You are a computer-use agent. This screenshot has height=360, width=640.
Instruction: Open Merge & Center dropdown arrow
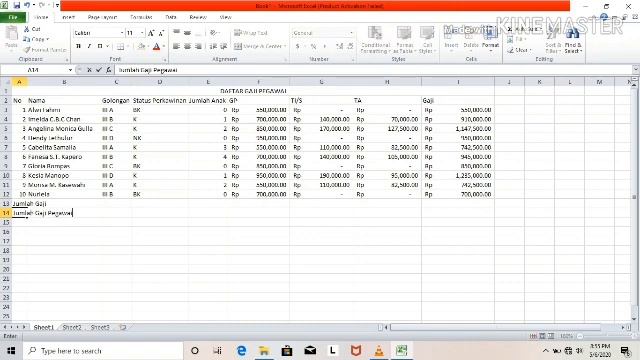284,47
